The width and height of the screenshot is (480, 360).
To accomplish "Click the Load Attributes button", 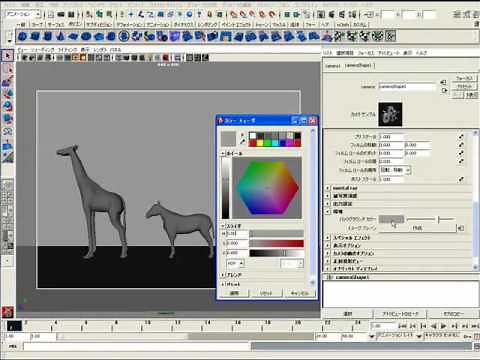I will (400, 314).
